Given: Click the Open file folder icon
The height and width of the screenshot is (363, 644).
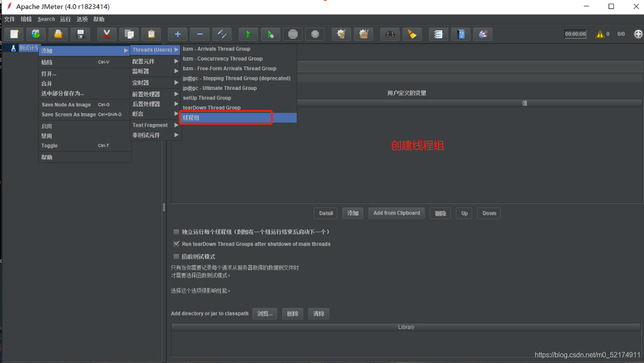Looking at the screenshot, I should 58,34.
